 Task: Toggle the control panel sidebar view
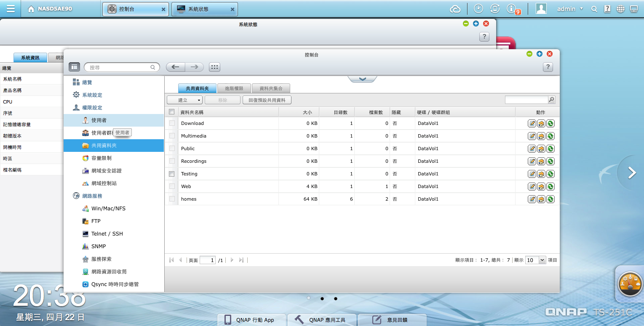[74, 67]
